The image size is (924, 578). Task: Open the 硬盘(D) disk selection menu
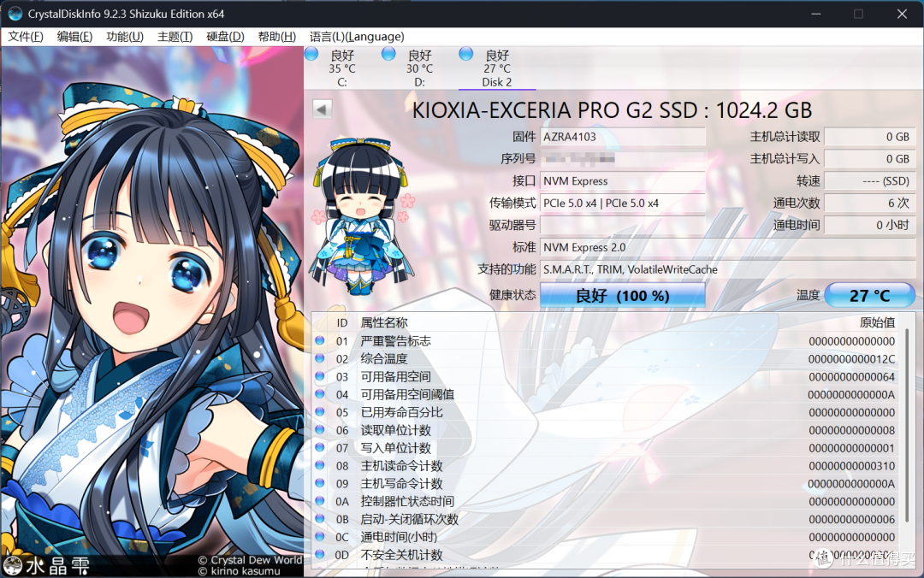tap(224, 37)
